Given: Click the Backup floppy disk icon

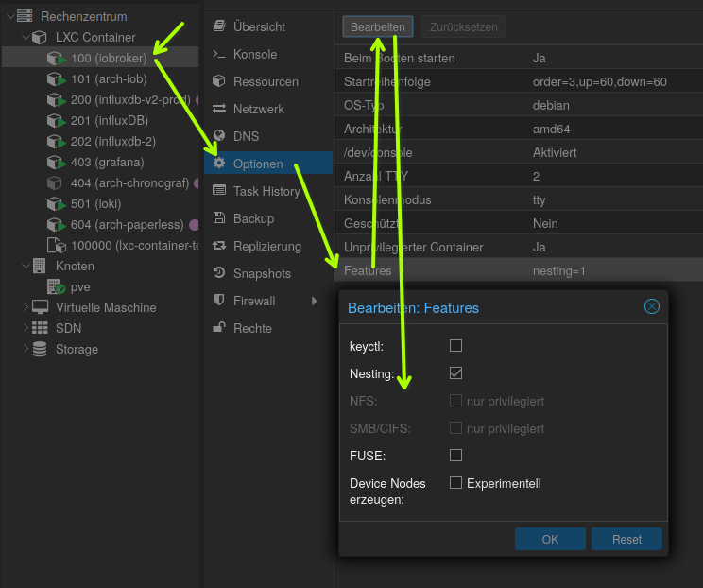Looking at the screenshot, I should (219, 218).
